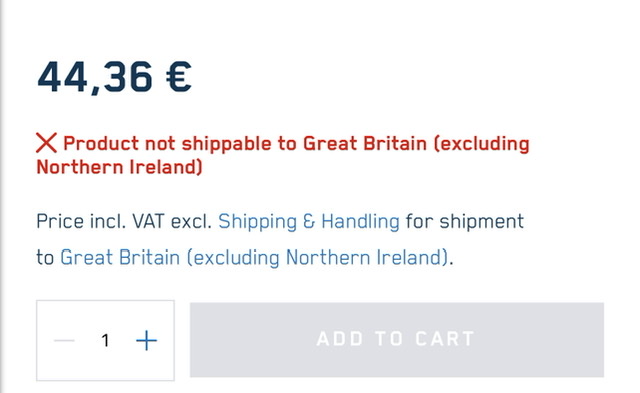Click the 44,36 price figure
The image size is (640, 393).
pos(95,77)
